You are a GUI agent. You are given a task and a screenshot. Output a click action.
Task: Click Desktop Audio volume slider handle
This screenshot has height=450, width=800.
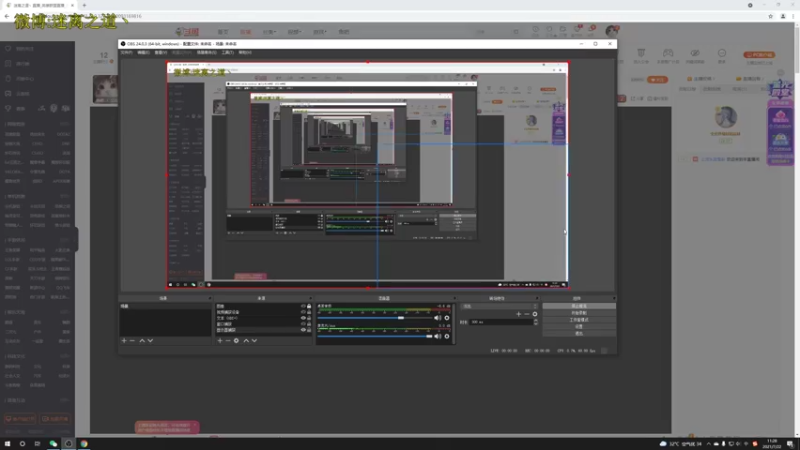point(401,318)
